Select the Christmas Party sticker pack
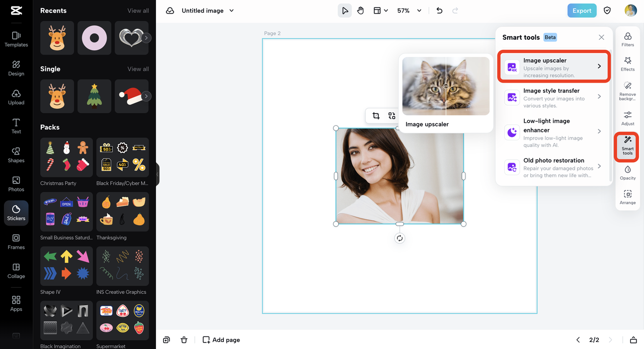 point(67,157)
